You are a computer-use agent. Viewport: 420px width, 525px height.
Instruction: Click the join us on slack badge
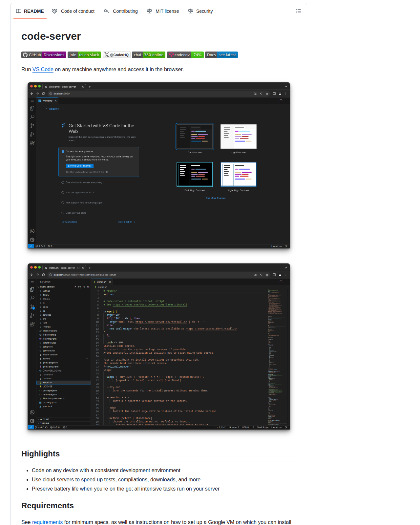(x=84, y=55)
